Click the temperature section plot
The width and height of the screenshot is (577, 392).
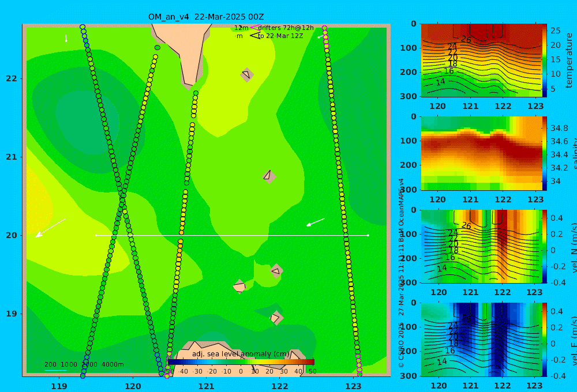click(x=481, y=61)
